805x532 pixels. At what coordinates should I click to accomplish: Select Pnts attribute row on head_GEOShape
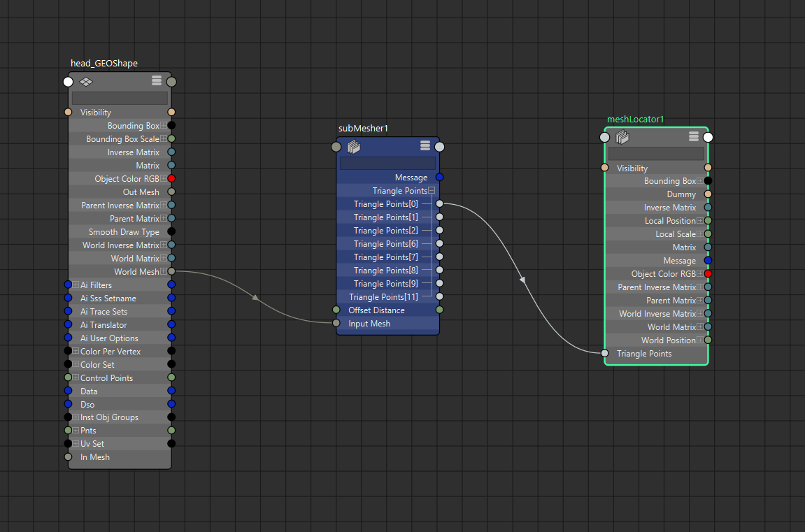[x=120, y=431]
